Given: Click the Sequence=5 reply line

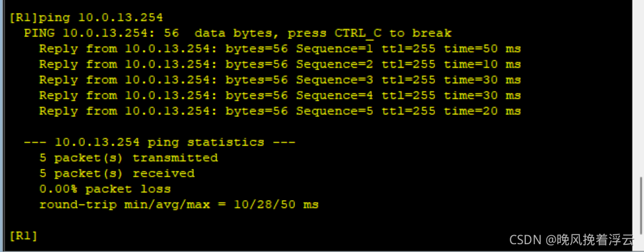Looking at the screenshot, I should point(280,111).
